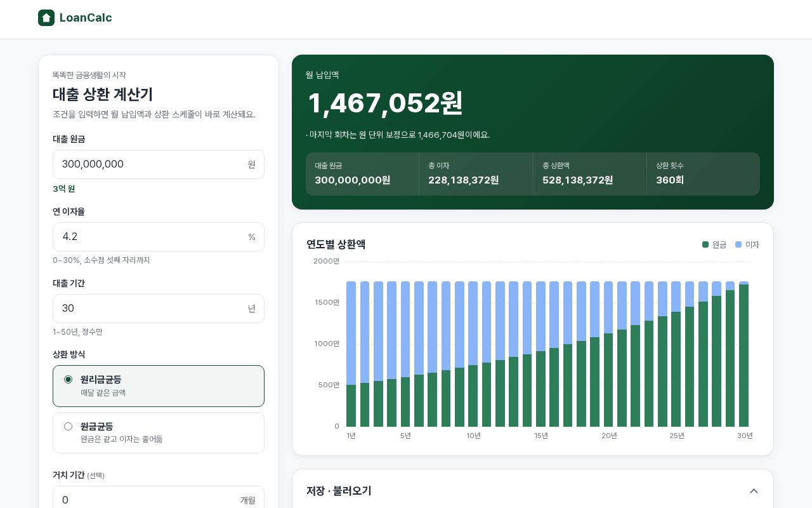Select the 원금균등 repayment radio button
Screen dimensions: 812x508
pos(69,426)
